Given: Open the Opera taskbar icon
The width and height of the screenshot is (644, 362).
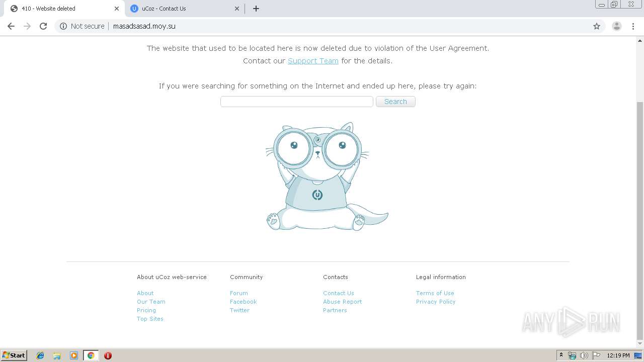Looking at the screenshot, I should tap(108, 355).
